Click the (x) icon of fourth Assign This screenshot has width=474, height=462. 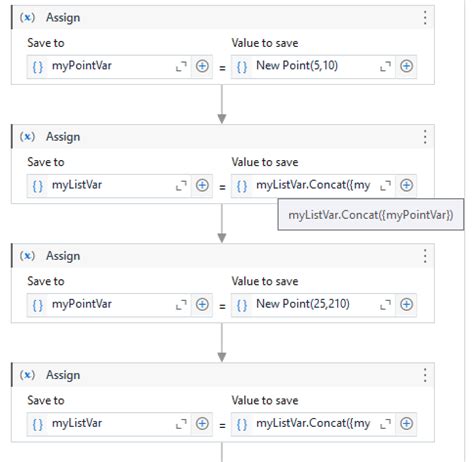click(x=27, y=375)
